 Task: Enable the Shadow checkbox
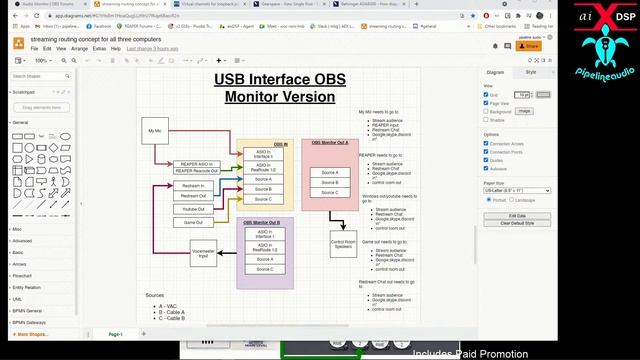[x=486, y=120]
